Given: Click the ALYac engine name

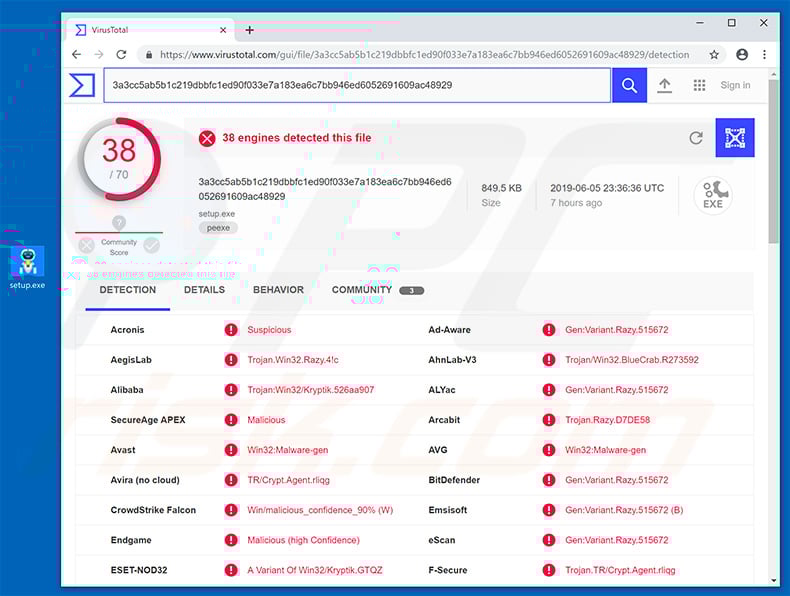Looking at the screenshot, I should (441, 390).
